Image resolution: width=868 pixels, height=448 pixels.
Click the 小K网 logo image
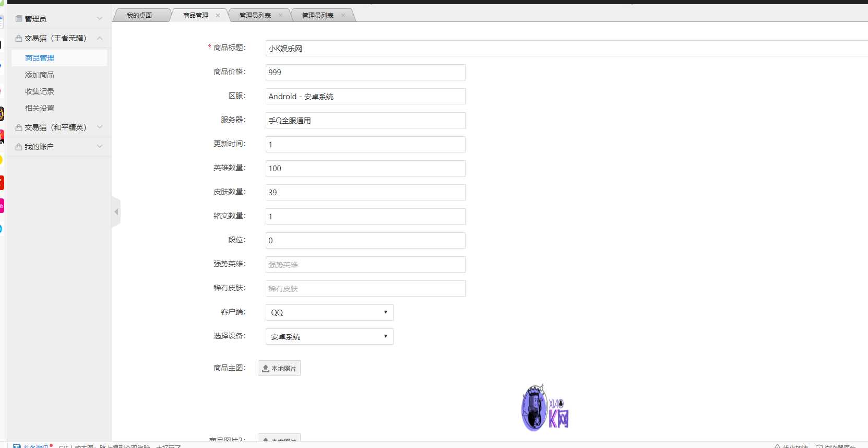pos(545,408)
